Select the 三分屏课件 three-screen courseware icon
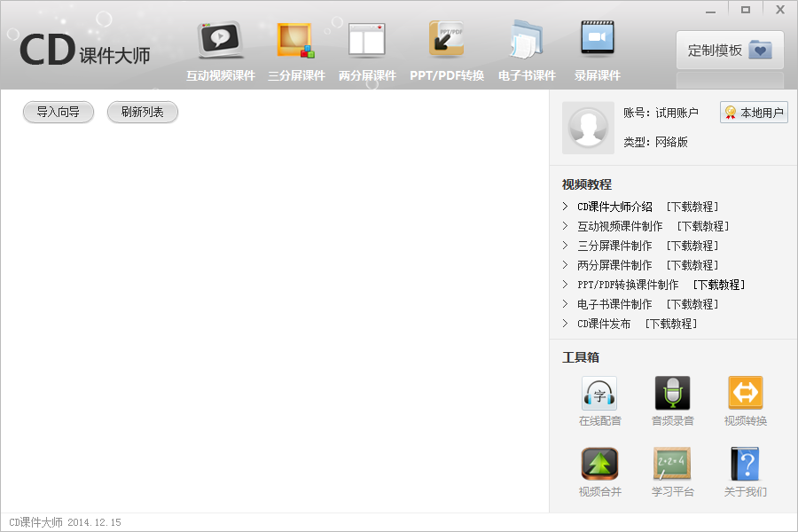 pos(295,42)
